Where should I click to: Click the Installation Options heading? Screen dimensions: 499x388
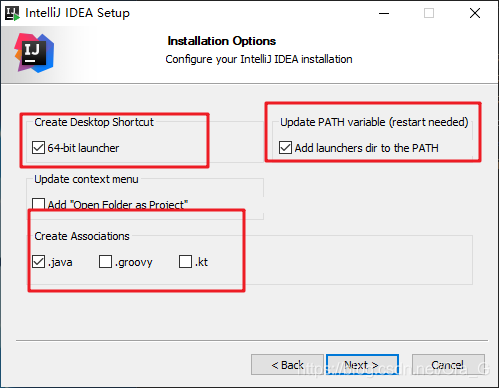tap(222, 41)
